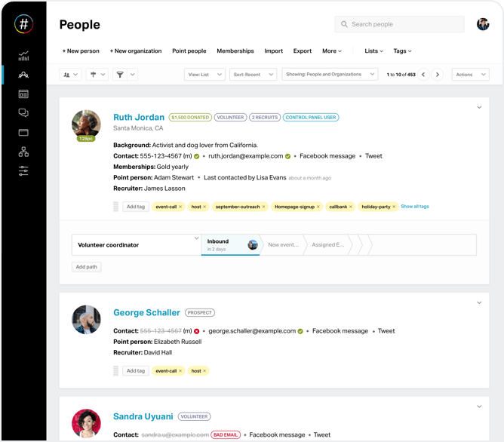504x442 pixels.
Task: Open Sandra Uyuani's profile name link
Action: point(143,416)
